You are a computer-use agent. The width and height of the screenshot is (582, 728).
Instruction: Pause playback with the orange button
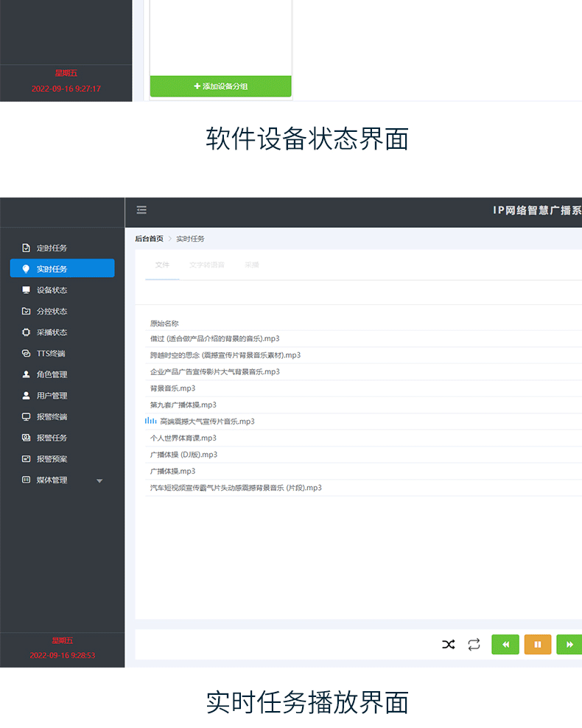click(537, 645)
